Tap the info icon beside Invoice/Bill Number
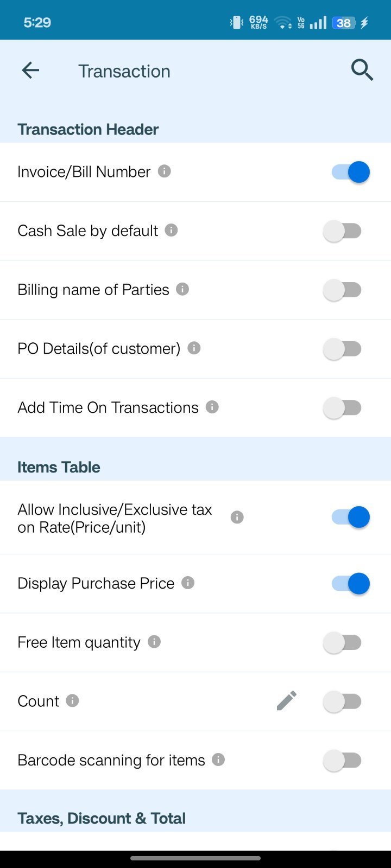Viewport: 391px width, 868px height. point(165,171)
